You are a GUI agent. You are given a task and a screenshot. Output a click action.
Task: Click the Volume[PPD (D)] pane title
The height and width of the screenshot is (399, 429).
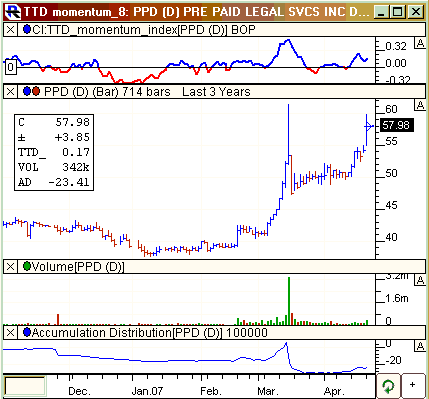(78, 267)
